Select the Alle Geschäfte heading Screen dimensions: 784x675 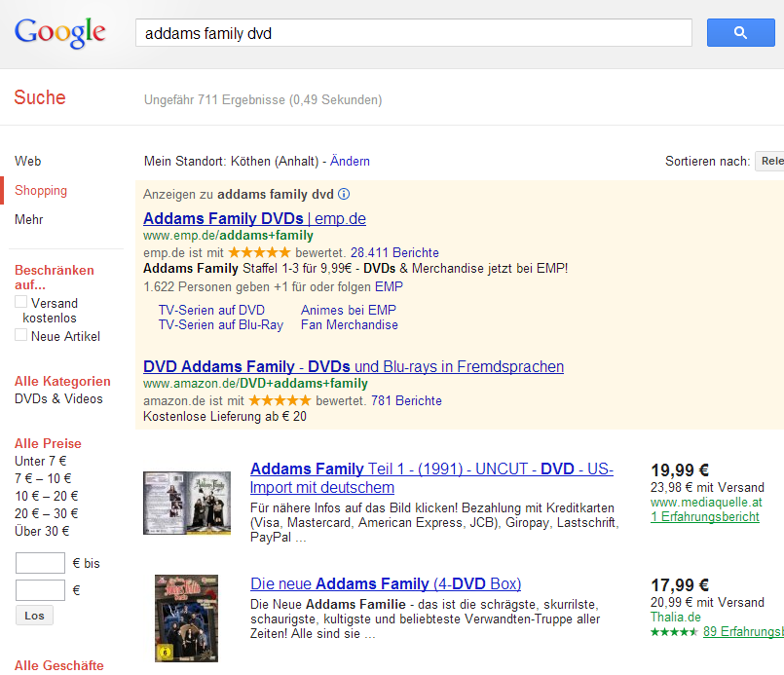(59, 665)
